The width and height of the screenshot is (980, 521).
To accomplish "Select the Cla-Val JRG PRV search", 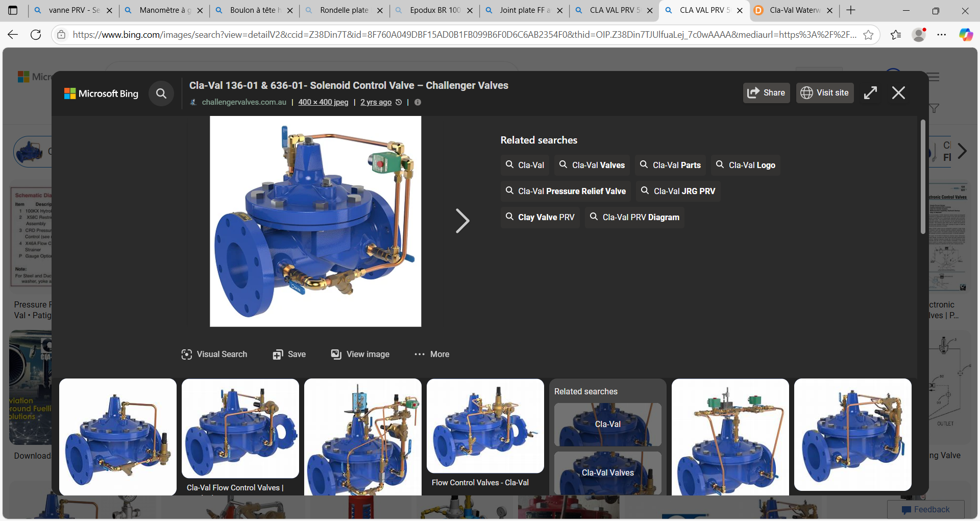I will (x=678, y=191).
